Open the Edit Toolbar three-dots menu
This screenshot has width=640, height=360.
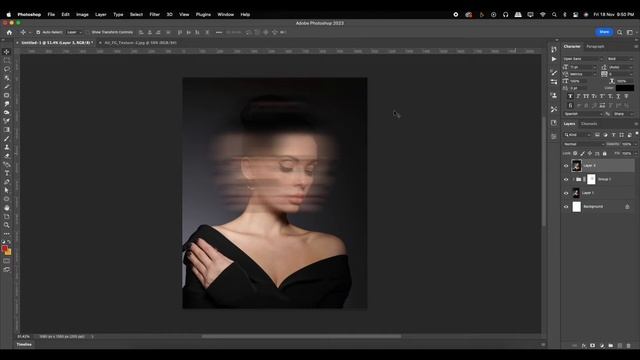click(7, 233)
